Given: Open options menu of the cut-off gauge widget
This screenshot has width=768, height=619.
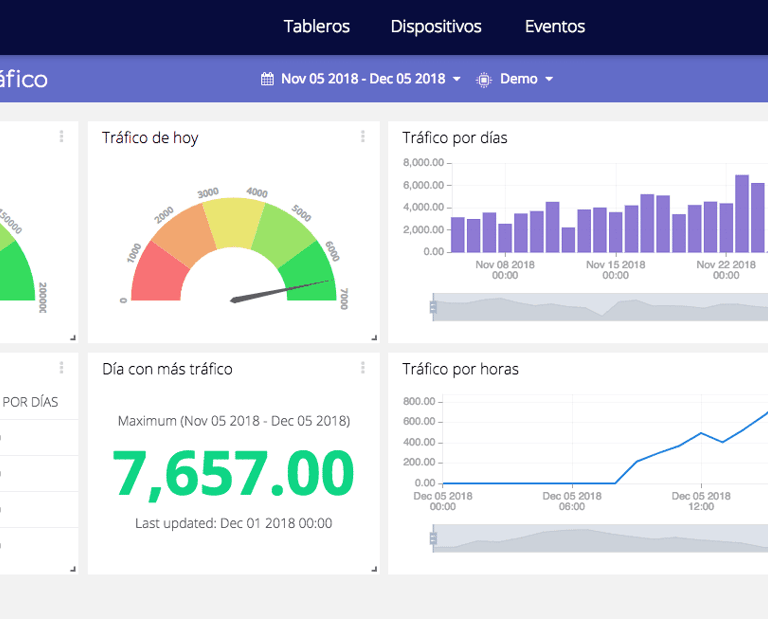Looking at the screenshot, I should click(x=61, y=137).
